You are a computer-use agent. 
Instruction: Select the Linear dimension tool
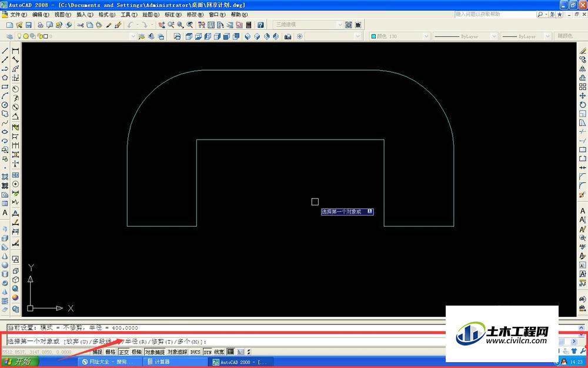(15, 50)
